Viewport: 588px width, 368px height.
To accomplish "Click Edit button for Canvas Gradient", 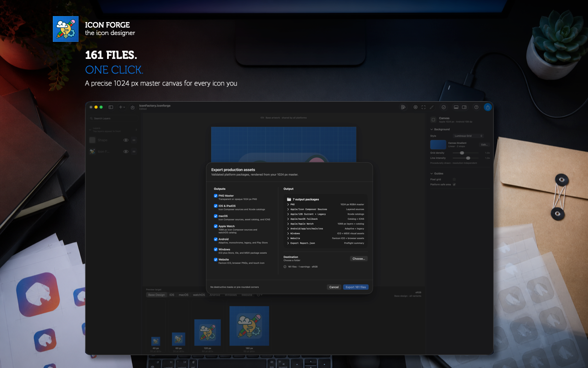I will 484,144.
